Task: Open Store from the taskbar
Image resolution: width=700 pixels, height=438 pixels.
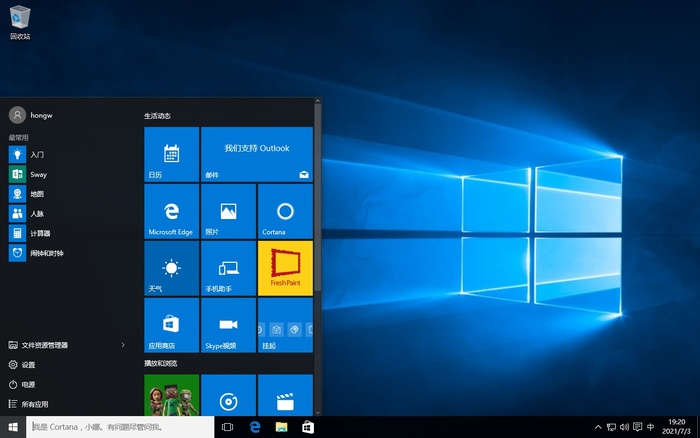Action: 308,427
